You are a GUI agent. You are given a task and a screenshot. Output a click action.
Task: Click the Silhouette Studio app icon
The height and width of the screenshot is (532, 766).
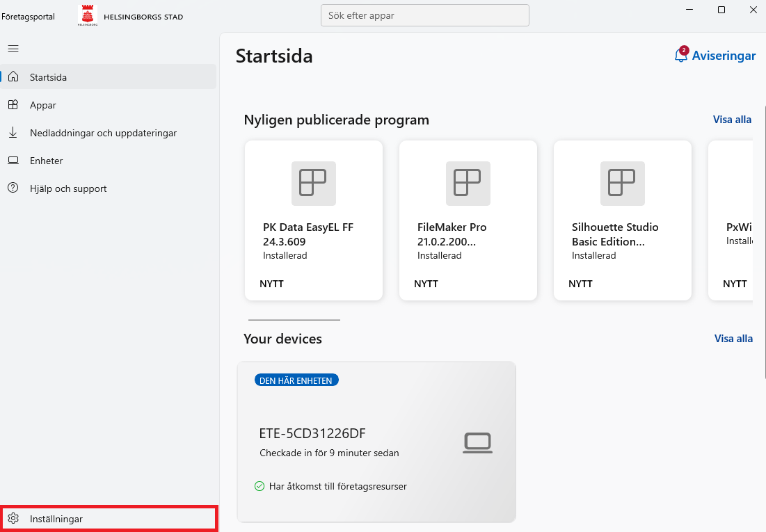pos(623,183)
